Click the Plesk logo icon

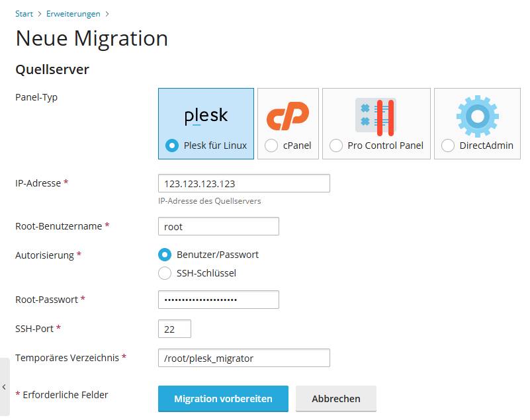pyautogui.click(x=206, y=116)
